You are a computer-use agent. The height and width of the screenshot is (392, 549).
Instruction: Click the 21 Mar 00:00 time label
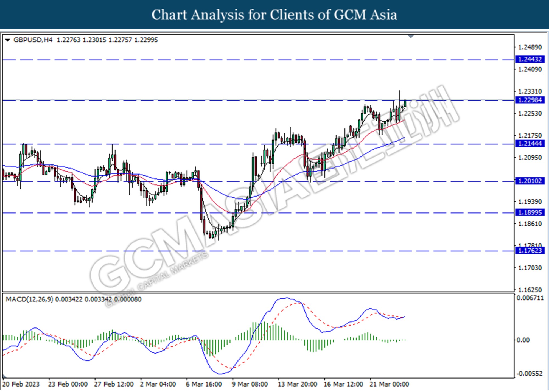[389, 384]
